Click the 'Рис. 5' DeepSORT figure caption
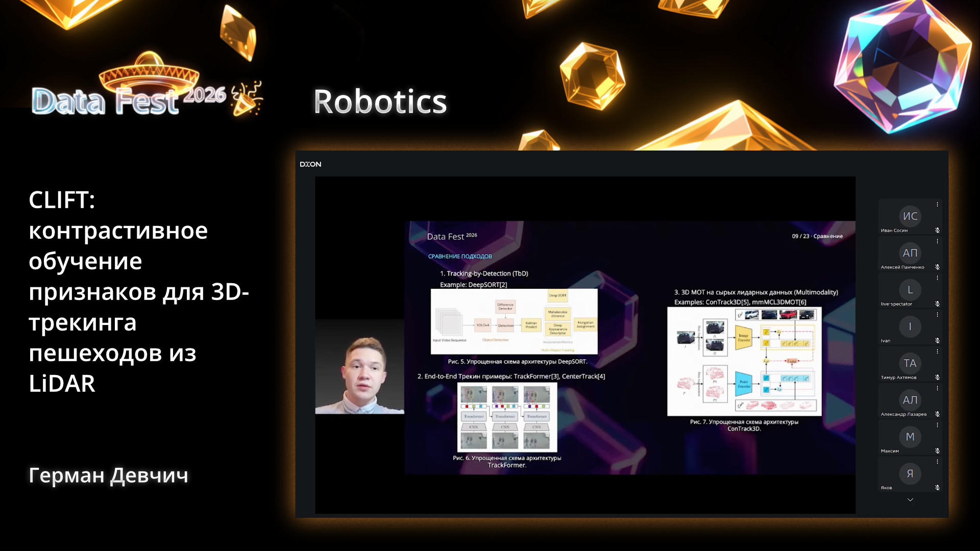 click(x=518, y=362)
